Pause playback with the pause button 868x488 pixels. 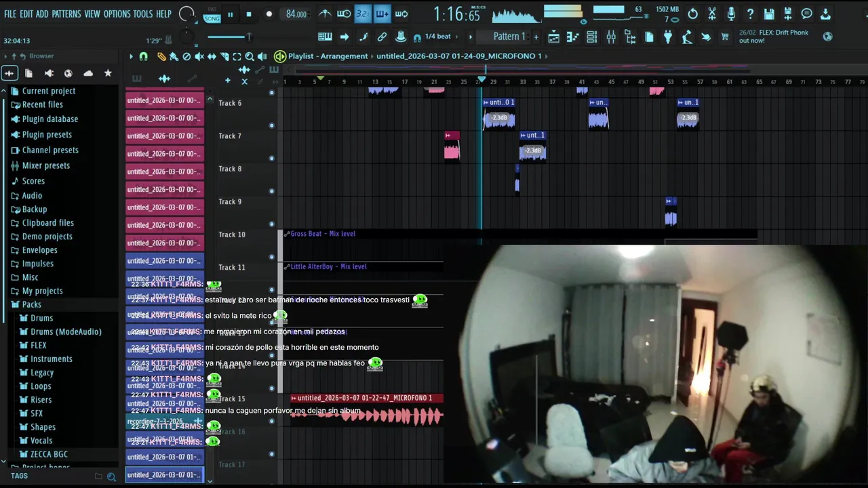[231, 14]
